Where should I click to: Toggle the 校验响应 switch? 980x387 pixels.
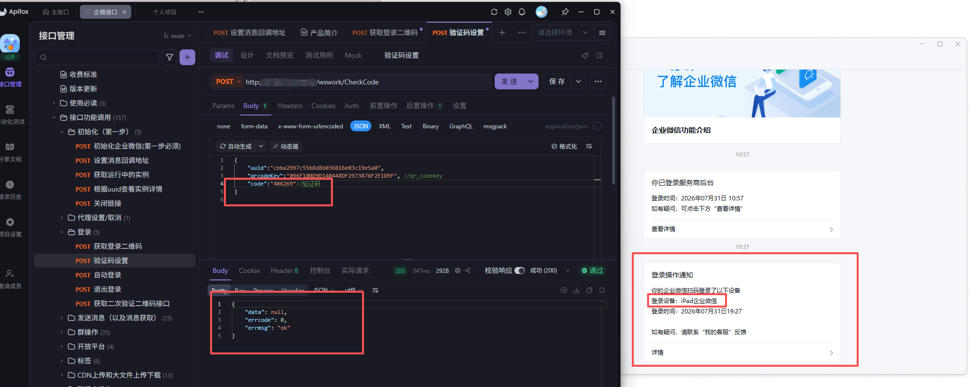click(520, 271)
